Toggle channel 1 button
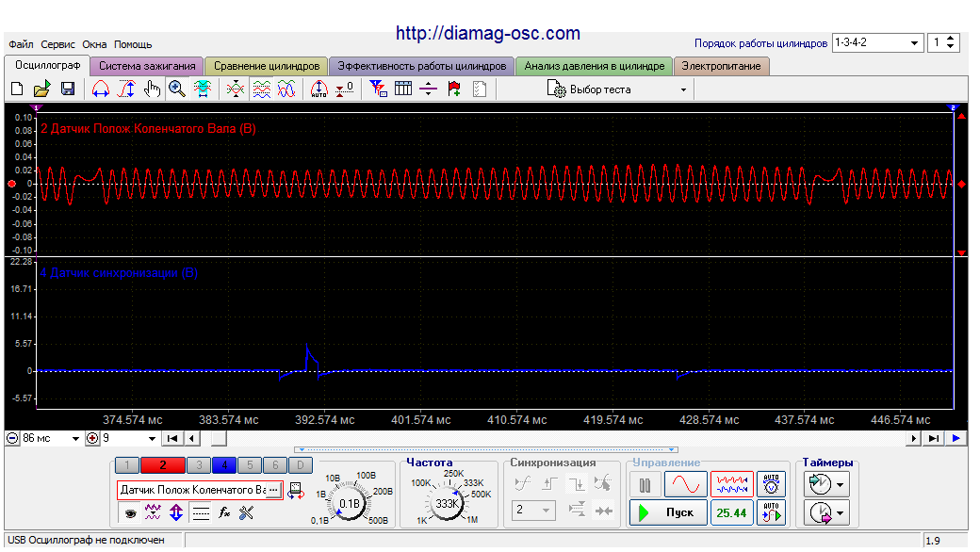 coord(127,465)
